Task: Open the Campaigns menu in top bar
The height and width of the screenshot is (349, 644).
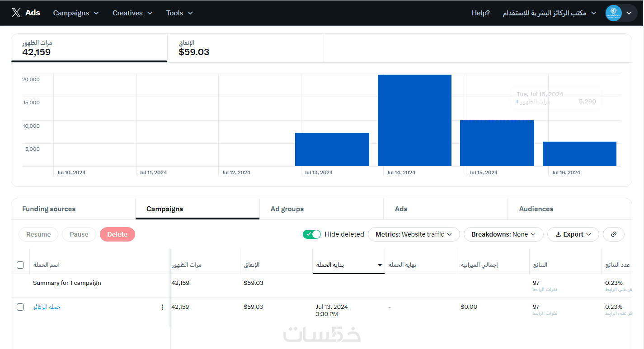Action: pos(76,13)
